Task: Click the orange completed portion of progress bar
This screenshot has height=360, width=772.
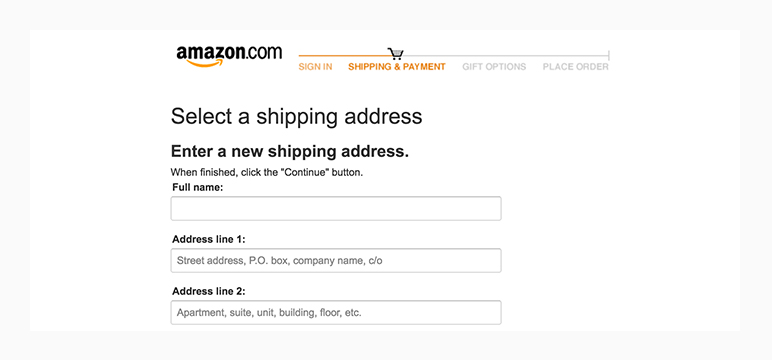Action: (x=343, y=56)
